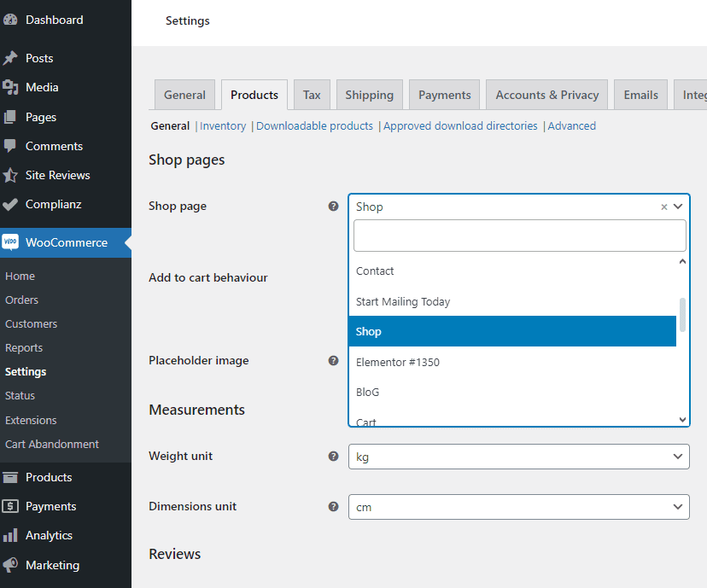Focus the page search field in dropdown

[x=519, y=236]
